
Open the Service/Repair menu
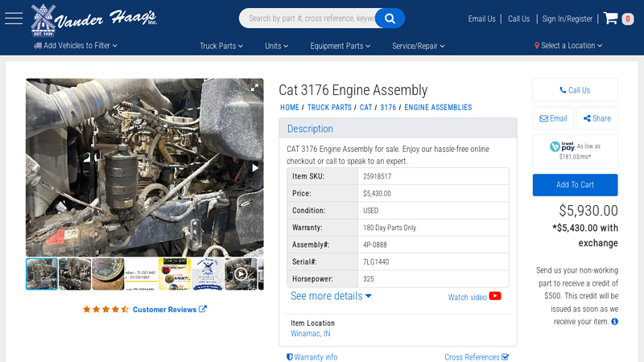(x=418, y=46)
